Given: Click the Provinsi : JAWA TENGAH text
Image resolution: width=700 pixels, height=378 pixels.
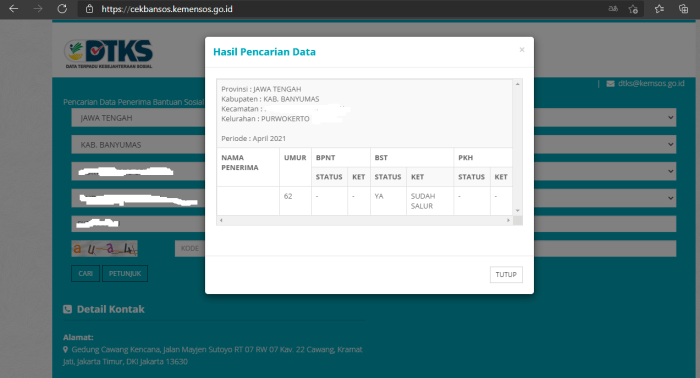Looking at the screenshot, I should click(x=261, y=89).
